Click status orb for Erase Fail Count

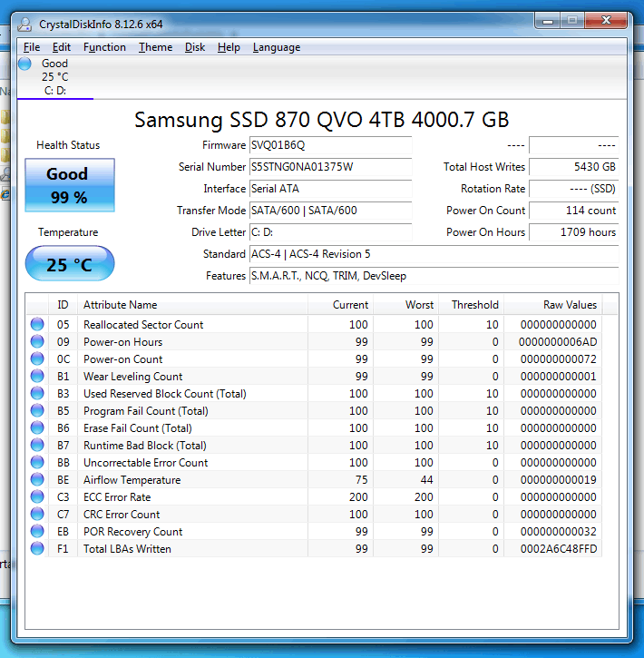click(37, 427)
